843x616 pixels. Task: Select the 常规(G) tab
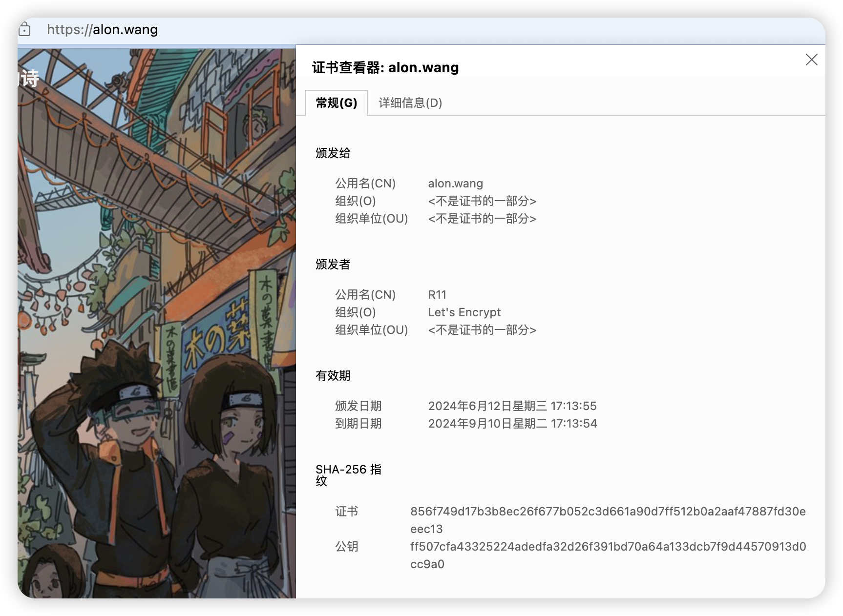tap(336, 103)
